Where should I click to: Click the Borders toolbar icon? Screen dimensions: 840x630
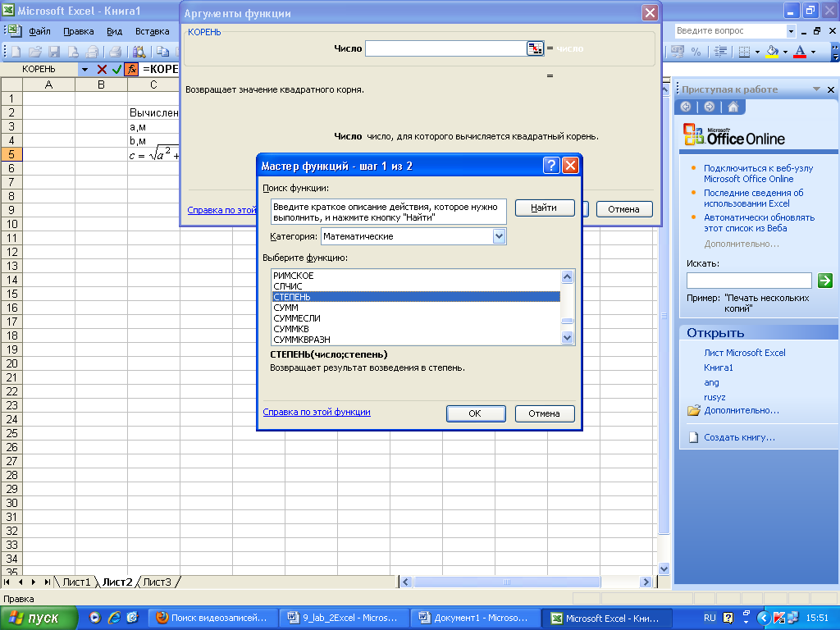[744, 52]
